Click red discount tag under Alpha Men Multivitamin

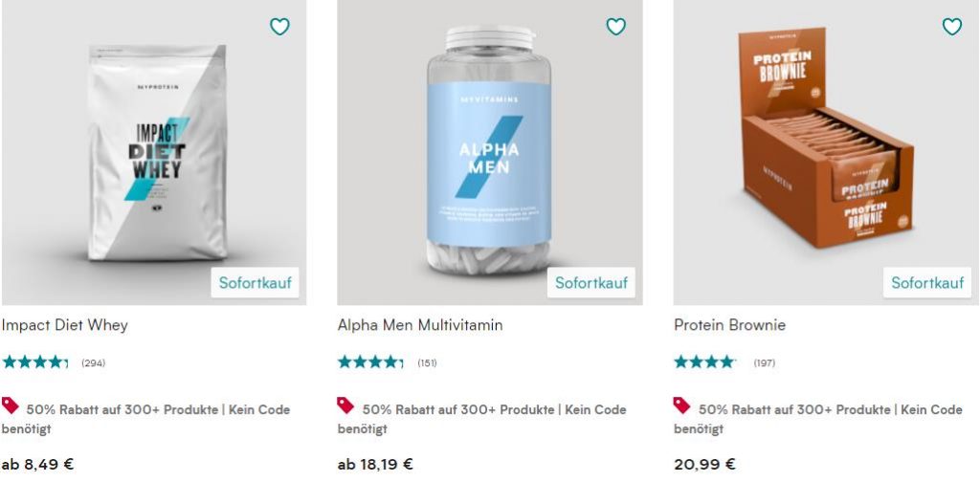click(346, 405)
